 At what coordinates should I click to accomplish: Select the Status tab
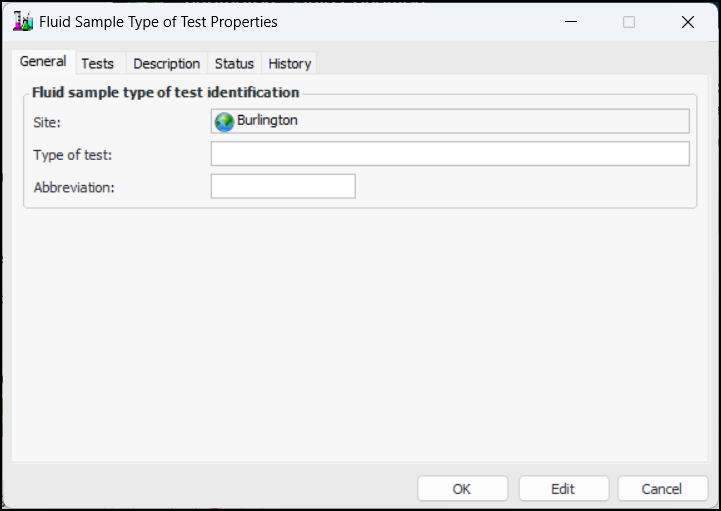[234, 63]
